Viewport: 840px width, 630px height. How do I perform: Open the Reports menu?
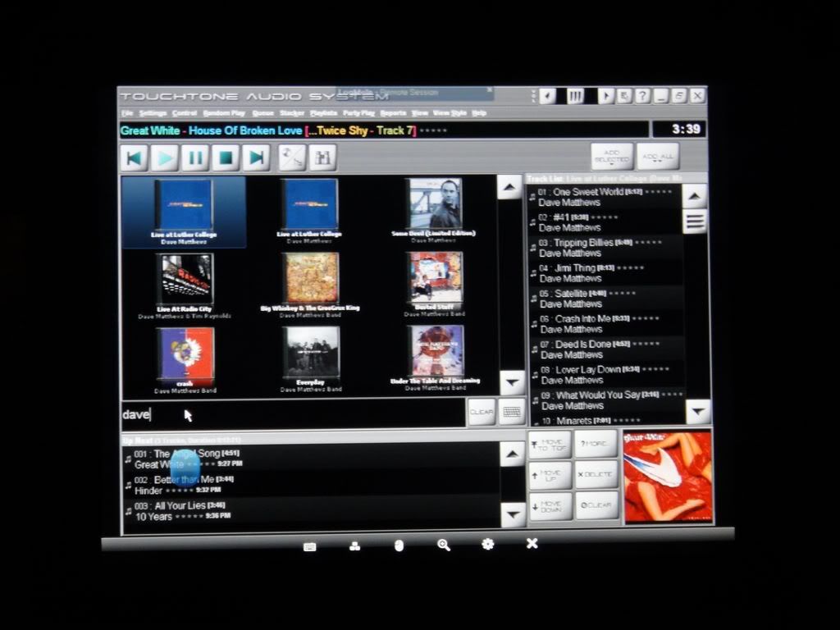(x=393, y=113)
